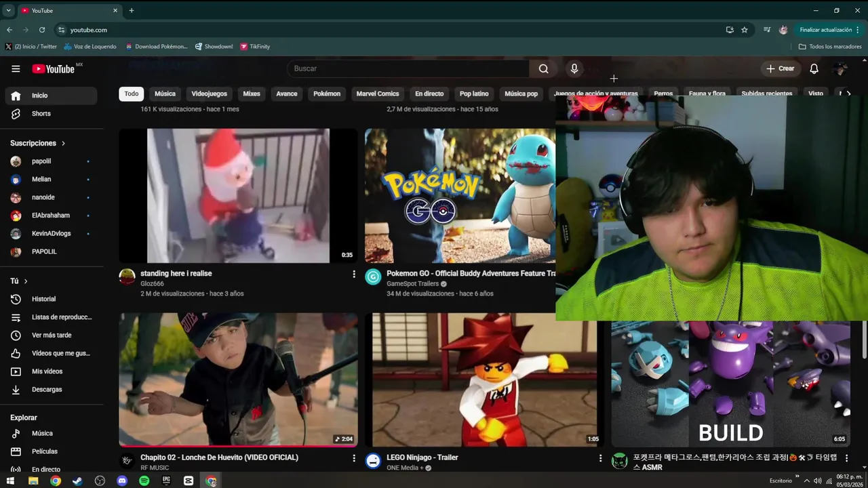The image size is (868, 488).
Task: Open the Santa 'standing here i realise' thumbnail
Action: [x=238, y=196]
